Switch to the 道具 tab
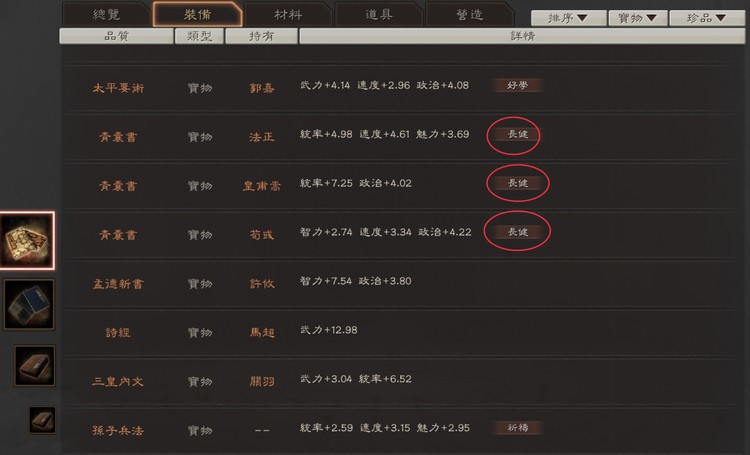The height and width of the screenshot is (455, 750). pyautogui.click(x=379, y=14)
